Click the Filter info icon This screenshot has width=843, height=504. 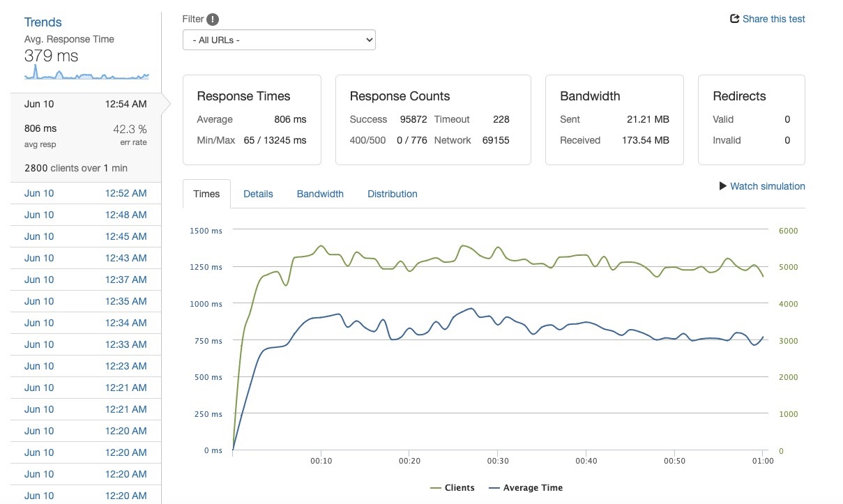coord(213,20)
